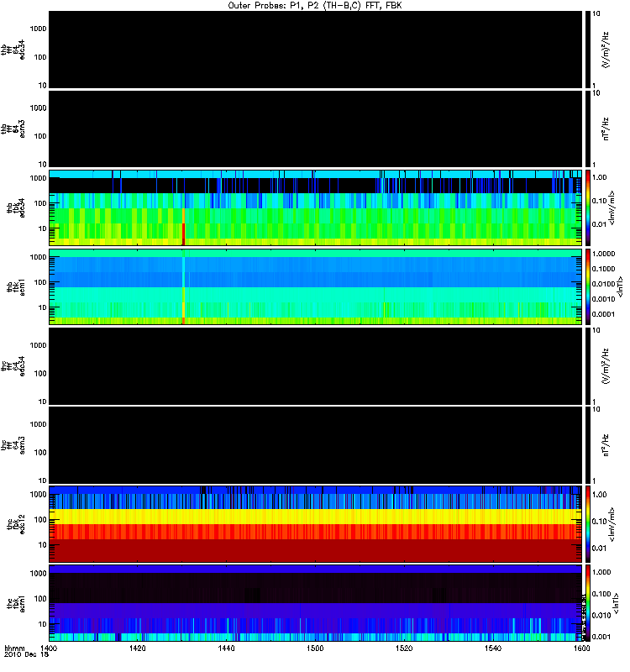Viewport: 630px width, 672px height.
Task: Click inside the thb fbk scm1 spectrogram panel
Action: (315, 286)
